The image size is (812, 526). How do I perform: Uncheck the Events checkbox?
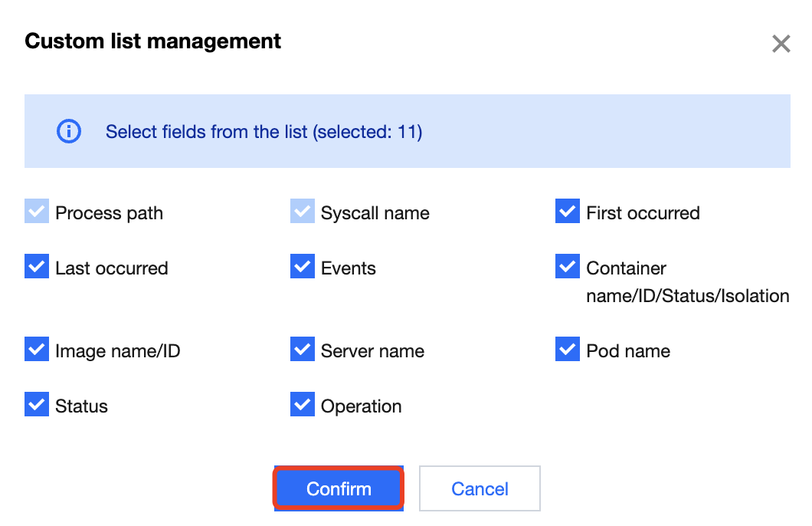click(303, 268)
